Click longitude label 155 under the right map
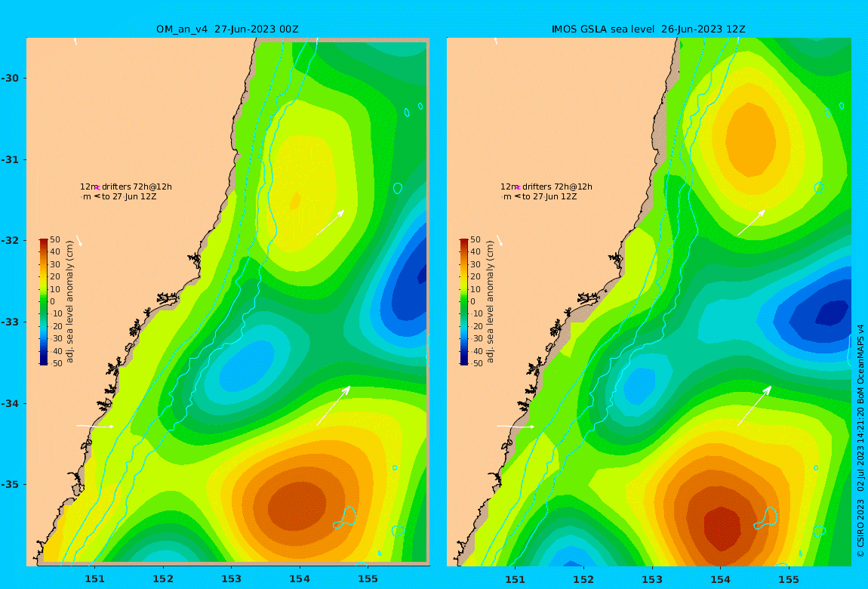The height and width of the screenshot is (589, 868). click(789, 579)
